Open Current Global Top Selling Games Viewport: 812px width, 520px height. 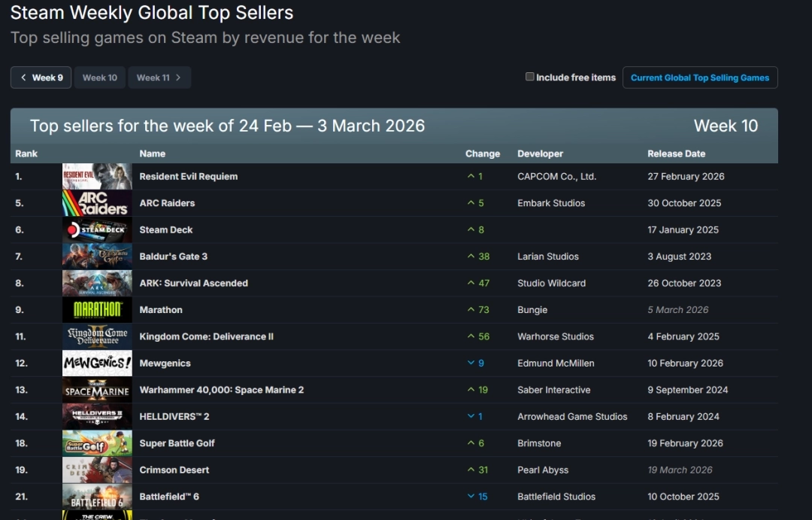(700, 77)
